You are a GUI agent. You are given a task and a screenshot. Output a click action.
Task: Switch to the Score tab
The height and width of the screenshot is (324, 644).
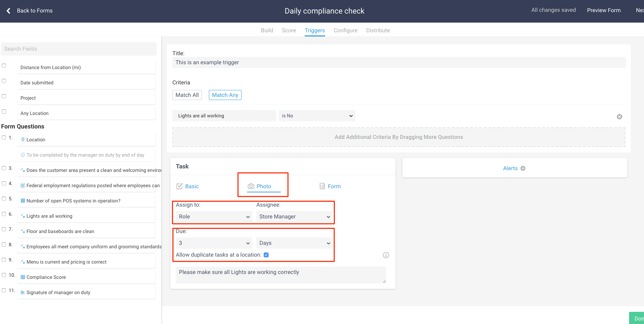pyautogui.click(x=289, y=30)
